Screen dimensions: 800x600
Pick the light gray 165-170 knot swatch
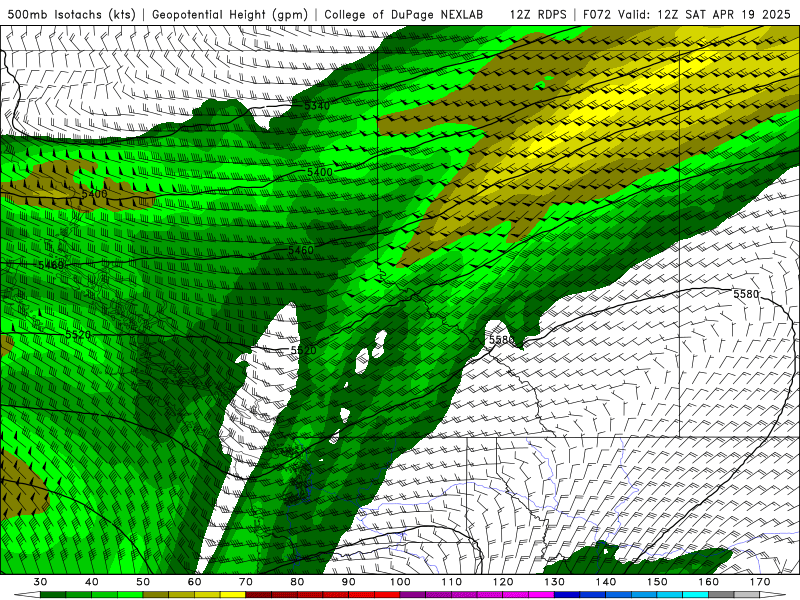click(x=747, y=595)
